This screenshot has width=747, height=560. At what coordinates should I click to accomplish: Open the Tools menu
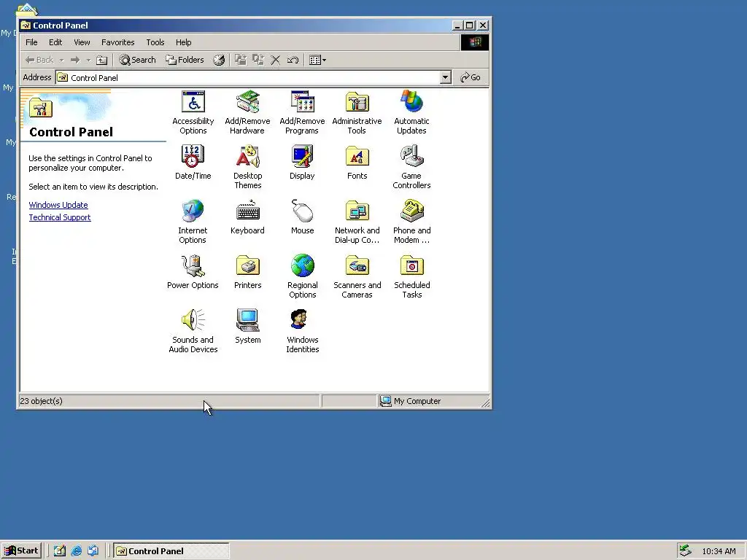pos(155,42)
